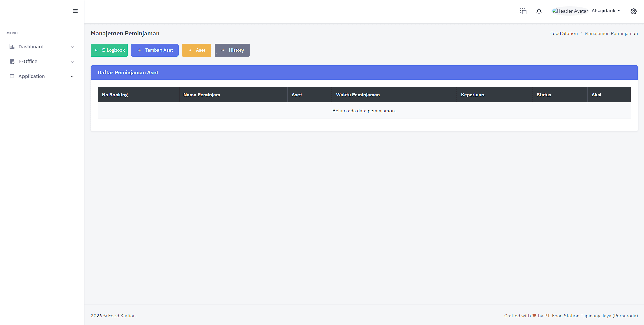The image size is (644, 325).
Task: Select the E-Office building icon
Action: (12, 62)
